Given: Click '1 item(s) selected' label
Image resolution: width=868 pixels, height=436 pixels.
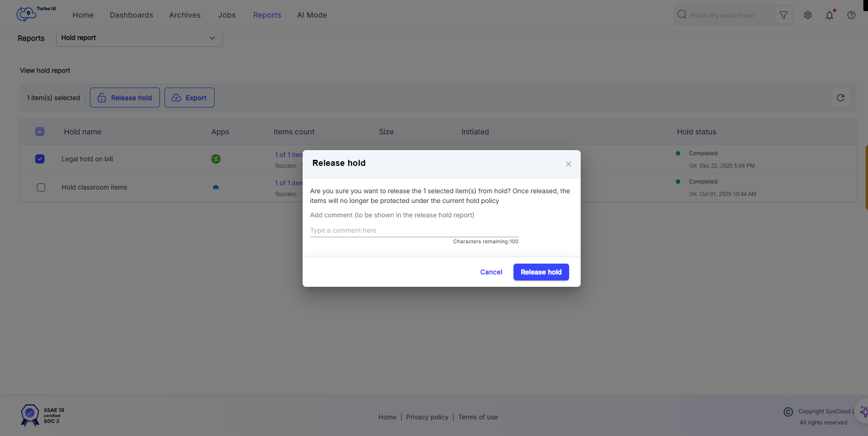Looking at the screenshot, I should [x=53, y=98].
